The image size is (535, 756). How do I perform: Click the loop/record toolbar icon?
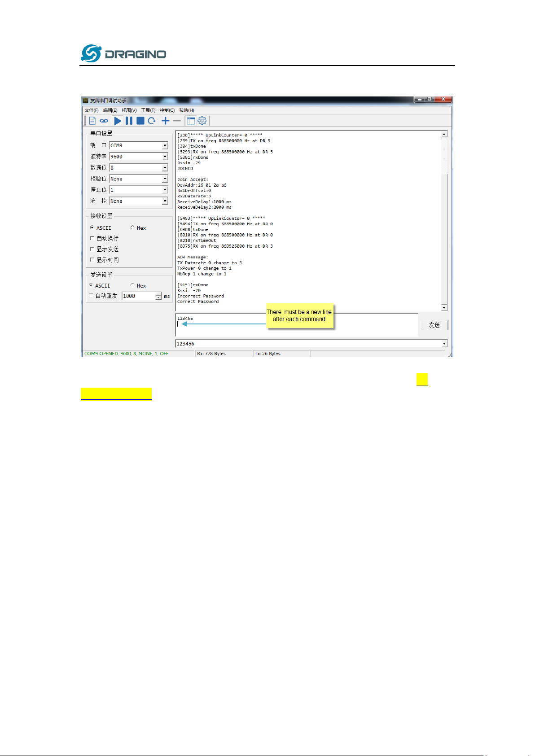point(104,121)
